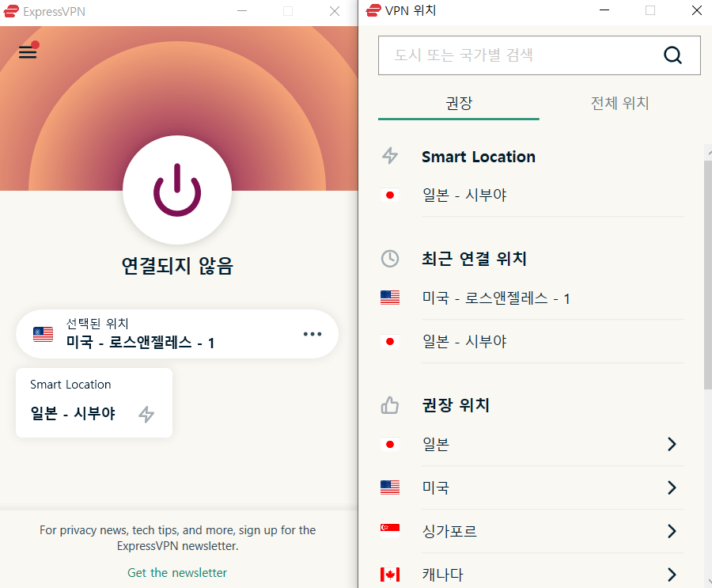
Task: Click the Singapore flag icon
Action: point(389,531)
